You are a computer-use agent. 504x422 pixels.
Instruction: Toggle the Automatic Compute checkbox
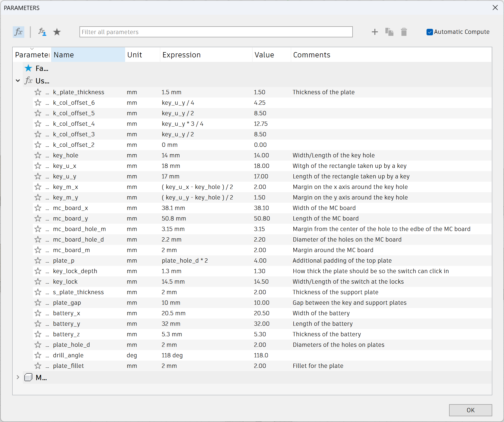tap(430, 32)
